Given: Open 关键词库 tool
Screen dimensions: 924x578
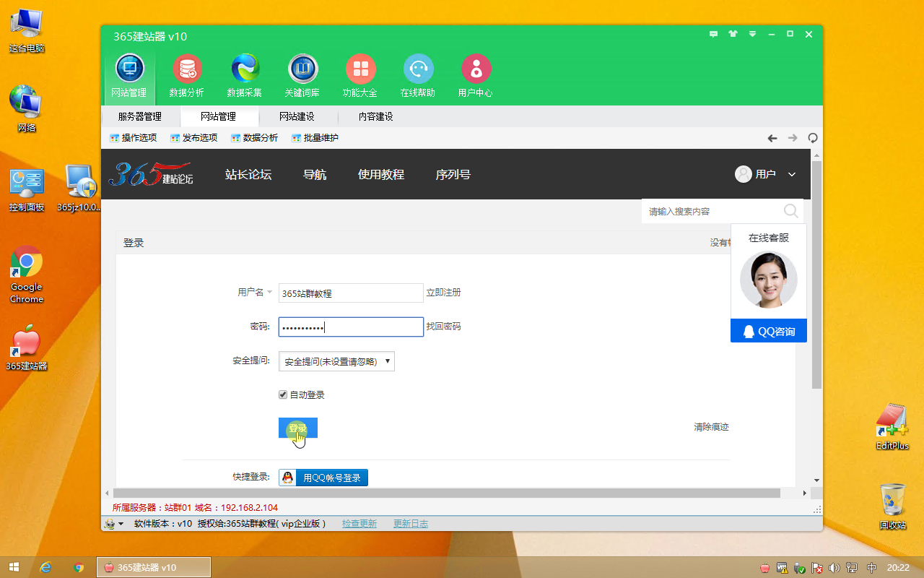Looking at the screenshot, I should 302,76.
